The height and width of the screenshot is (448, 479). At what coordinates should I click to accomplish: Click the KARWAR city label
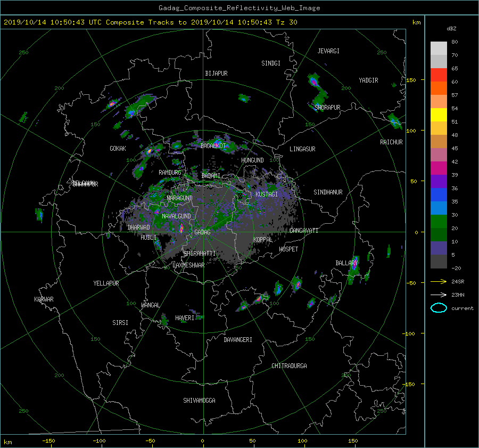[x=44, y=299]
